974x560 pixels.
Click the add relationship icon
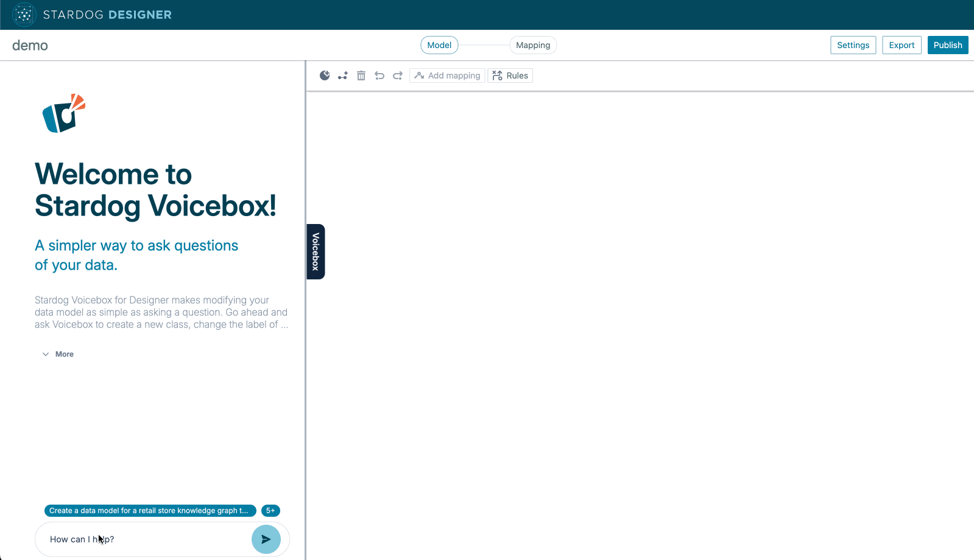click(x=343, y=75)
